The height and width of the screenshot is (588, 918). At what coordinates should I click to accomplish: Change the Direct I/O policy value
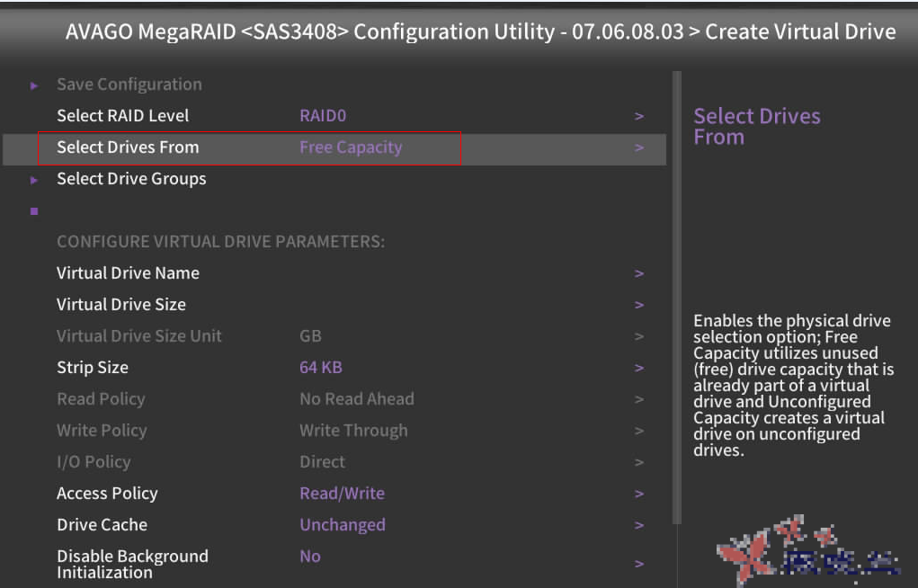[x=323, y=461]
